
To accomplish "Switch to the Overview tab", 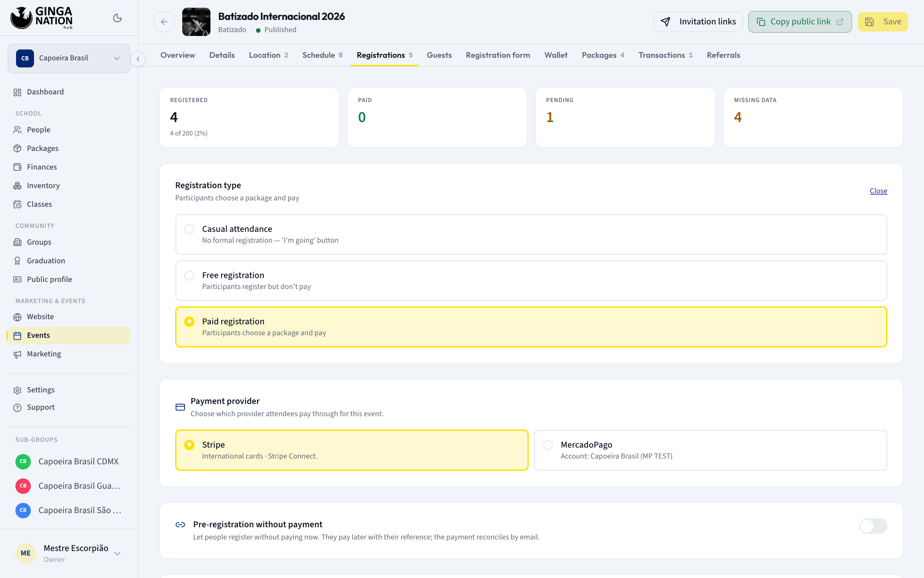I will click(x=177, y=55).
